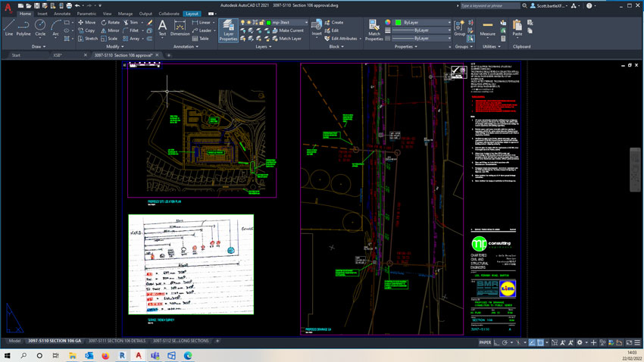Toggle the PAPER space status button
644x362 pixels.
point(485,342)
